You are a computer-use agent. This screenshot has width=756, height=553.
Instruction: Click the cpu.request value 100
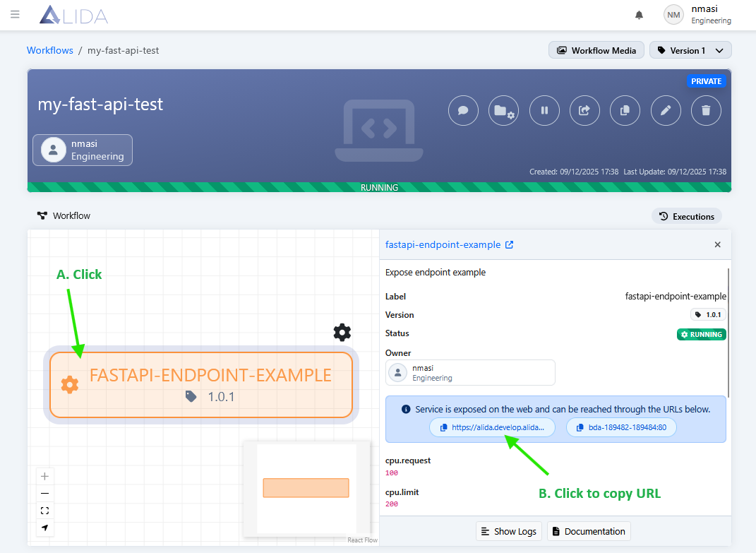pyautogui.click(x=392, y=473)
